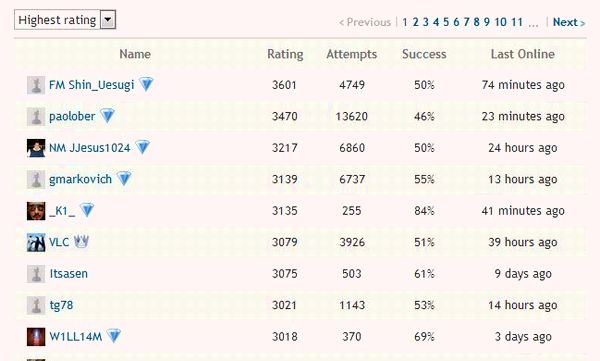
Task: Expand the Highest rating dropdown arrow
Action: click(x=108, y=20)
